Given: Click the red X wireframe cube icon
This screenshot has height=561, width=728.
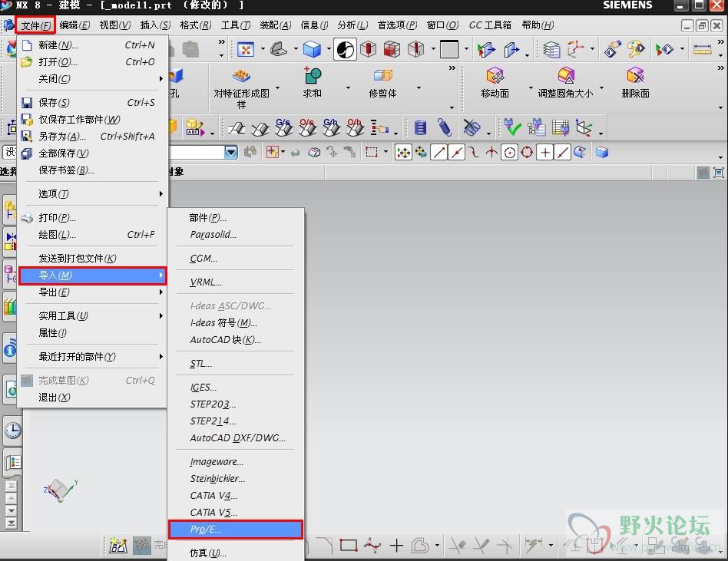Looking at the screenshot, I should coord(392,50).
